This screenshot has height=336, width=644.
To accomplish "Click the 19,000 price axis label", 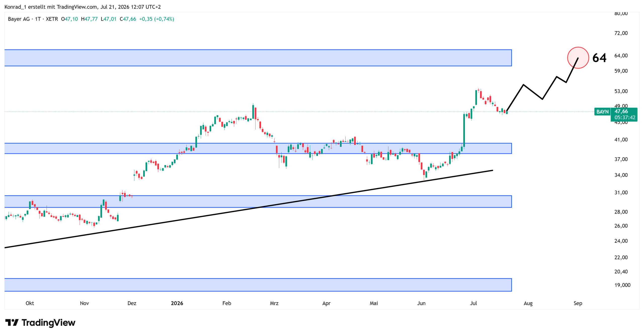I will 622,285.
